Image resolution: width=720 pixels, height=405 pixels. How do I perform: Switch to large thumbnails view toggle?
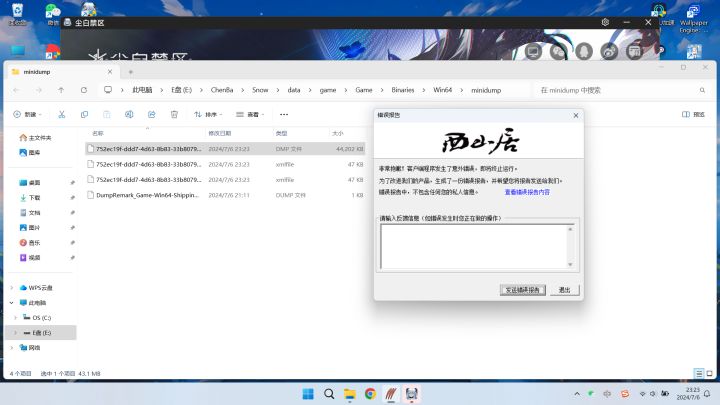pos(709,373)
